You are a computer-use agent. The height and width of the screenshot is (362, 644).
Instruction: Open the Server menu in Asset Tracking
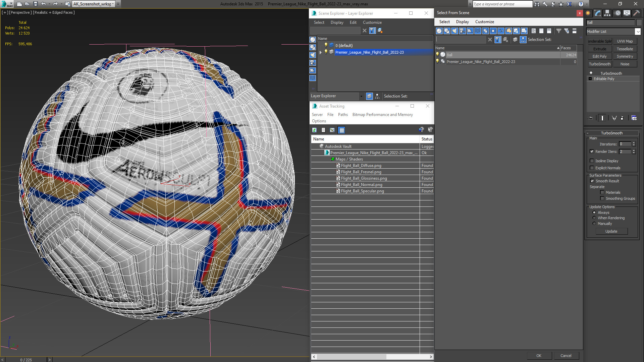[317, 115]
